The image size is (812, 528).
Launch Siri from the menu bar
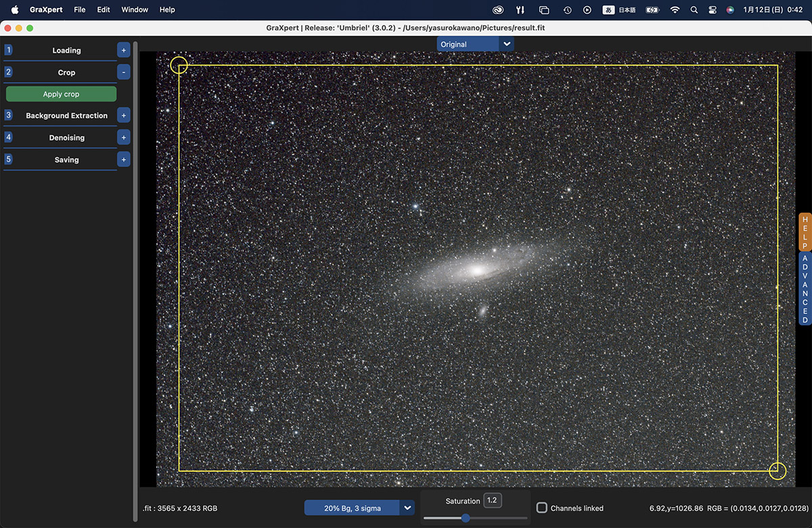tap(730, 10)
